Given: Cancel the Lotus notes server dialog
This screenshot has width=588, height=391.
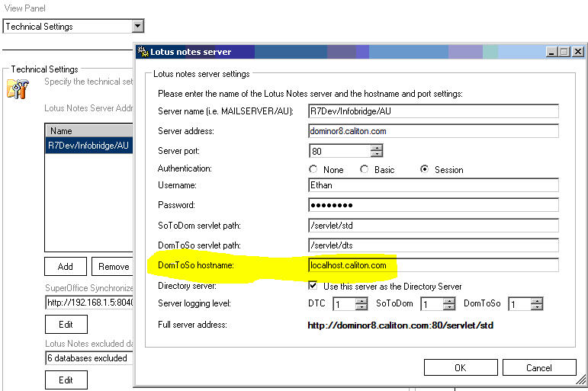Looking at the screenshot, I should (x=539, y=367).
